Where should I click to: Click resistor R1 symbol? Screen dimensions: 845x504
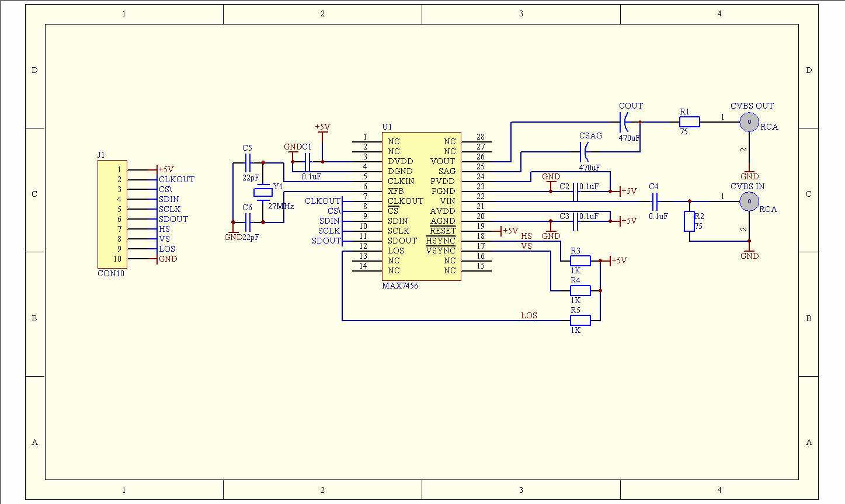click(690, 122)
